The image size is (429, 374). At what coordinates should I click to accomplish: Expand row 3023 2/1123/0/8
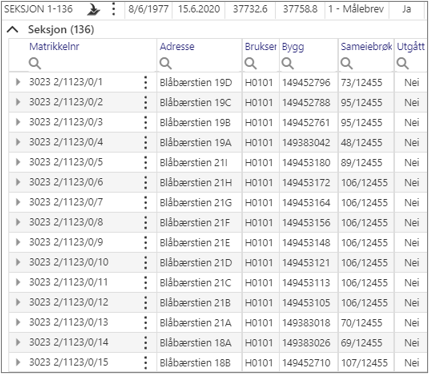18,222
